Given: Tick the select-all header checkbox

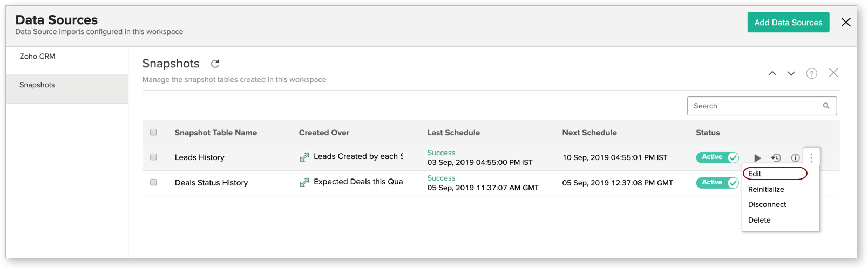Looking at the screenshot, I should (x=153, y=132).
